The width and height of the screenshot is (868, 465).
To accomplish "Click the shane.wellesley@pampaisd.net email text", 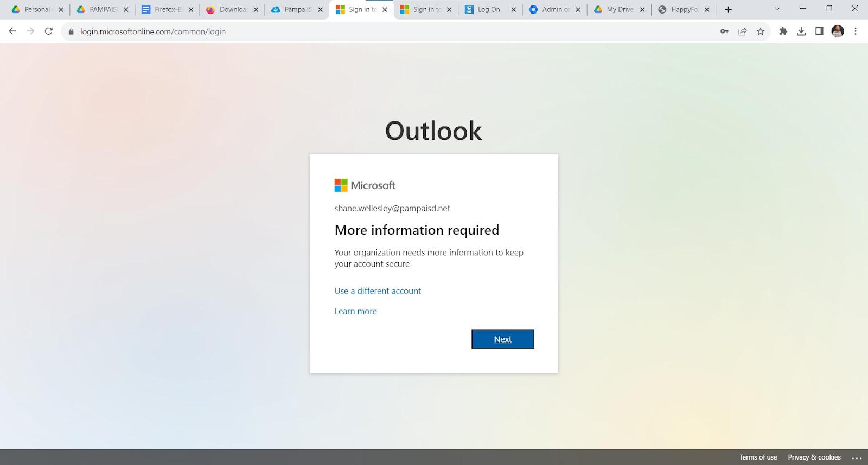I will (x=392, y=208).
